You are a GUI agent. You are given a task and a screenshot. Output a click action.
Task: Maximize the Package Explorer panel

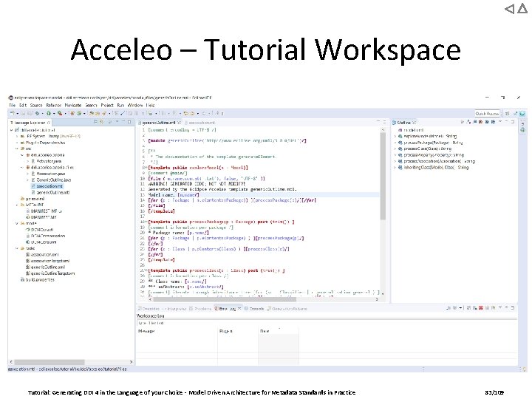(x=129, y=122)
